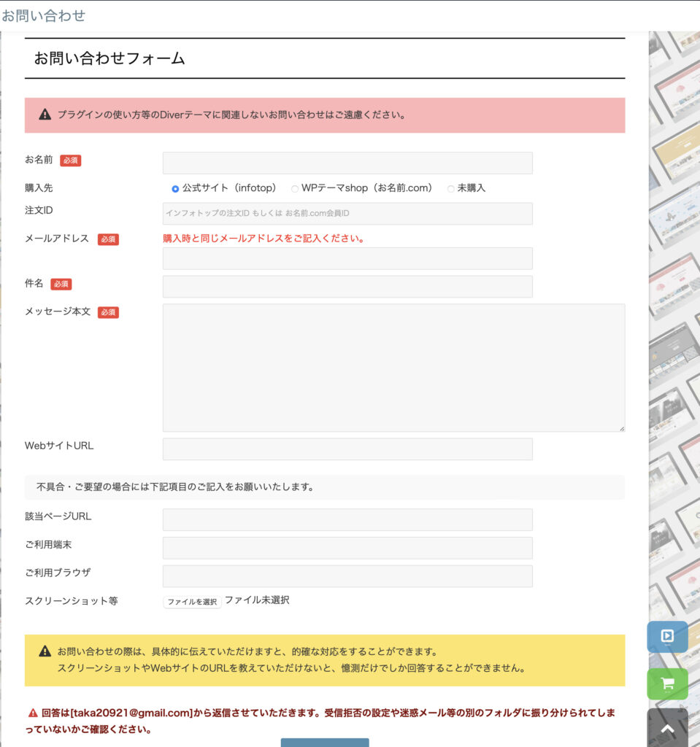
Task: Click into the お名前 text field
Action: tap(347, 163)
